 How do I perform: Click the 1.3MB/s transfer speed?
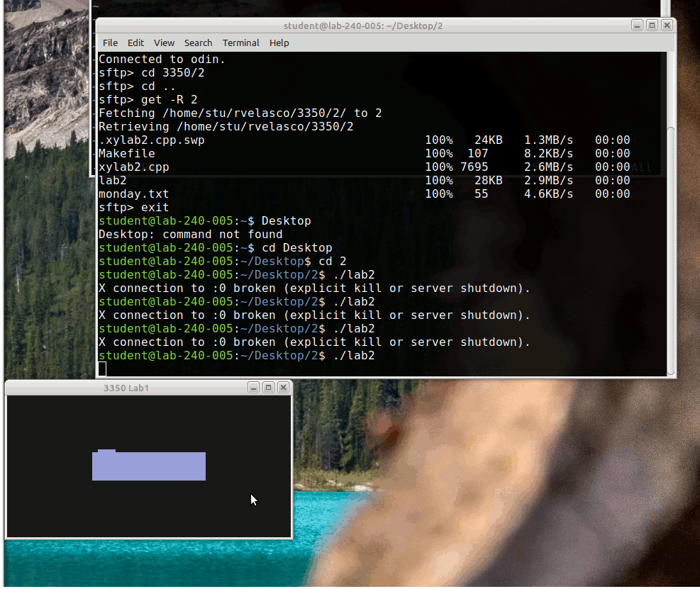pos(549,140)
